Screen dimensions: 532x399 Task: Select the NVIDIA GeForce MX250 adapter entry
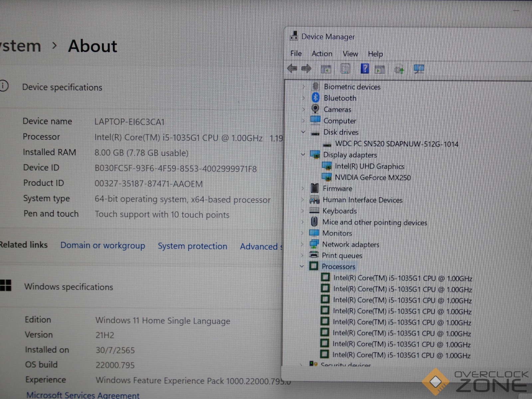coord(373,177)
